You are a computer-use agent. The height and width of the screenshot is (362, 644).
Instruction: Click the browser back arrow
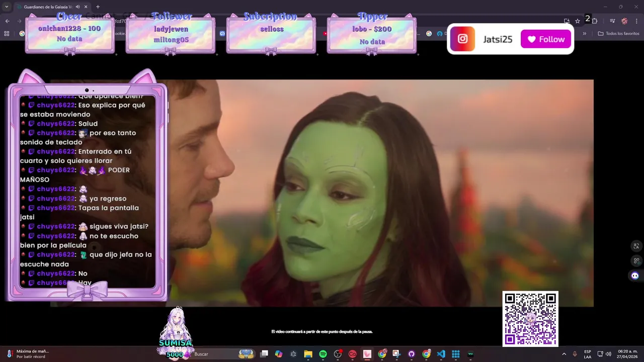(8, 21)
